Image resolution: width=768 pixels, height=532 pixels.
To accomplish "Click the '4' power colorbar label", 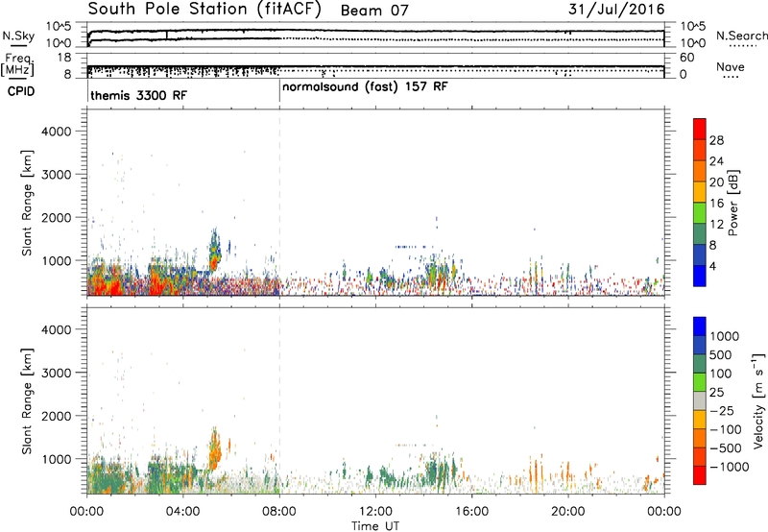I will pyautogui.click(x=713, y=267).
